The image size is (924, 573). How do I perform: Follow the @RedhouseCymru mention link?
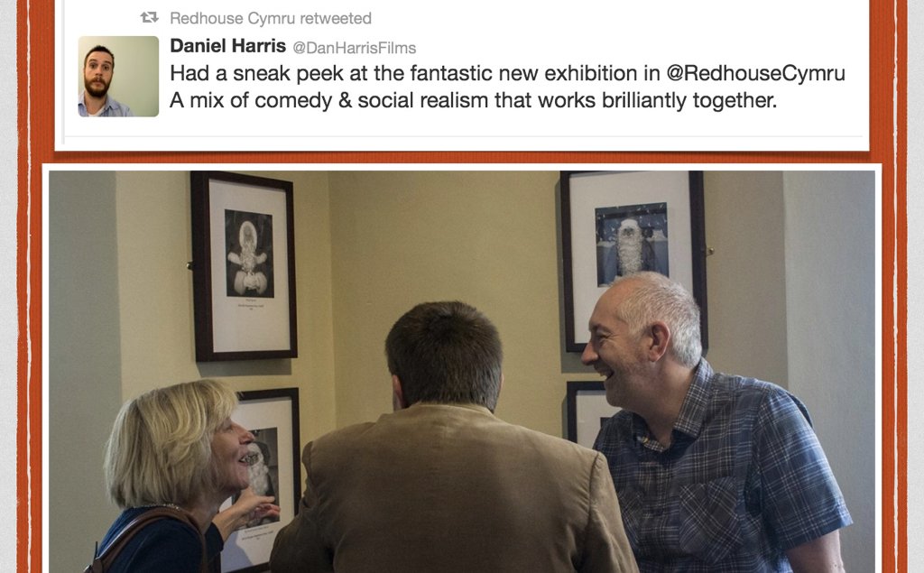(755, 73)
